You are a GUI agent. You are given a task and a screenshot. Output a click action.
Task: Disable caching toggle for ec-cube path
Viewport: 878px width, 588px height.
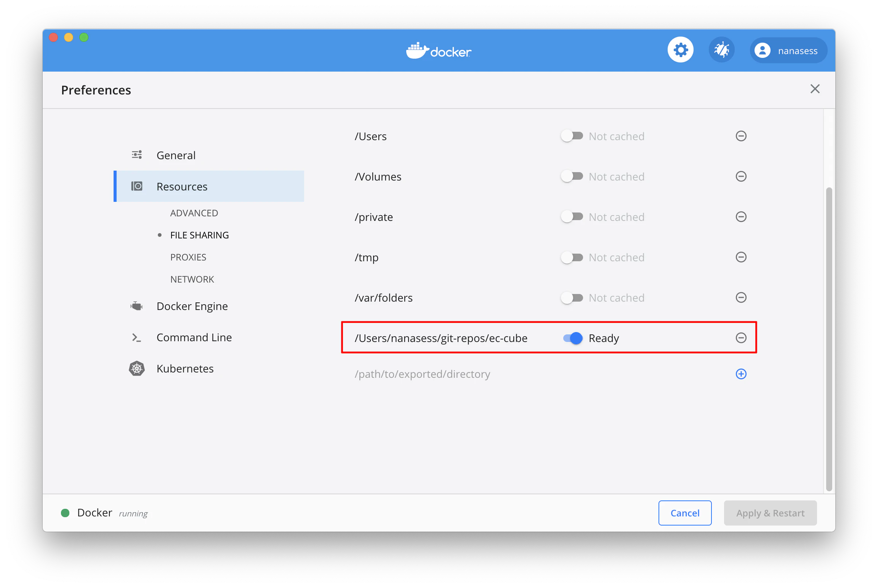pos(573,338)
